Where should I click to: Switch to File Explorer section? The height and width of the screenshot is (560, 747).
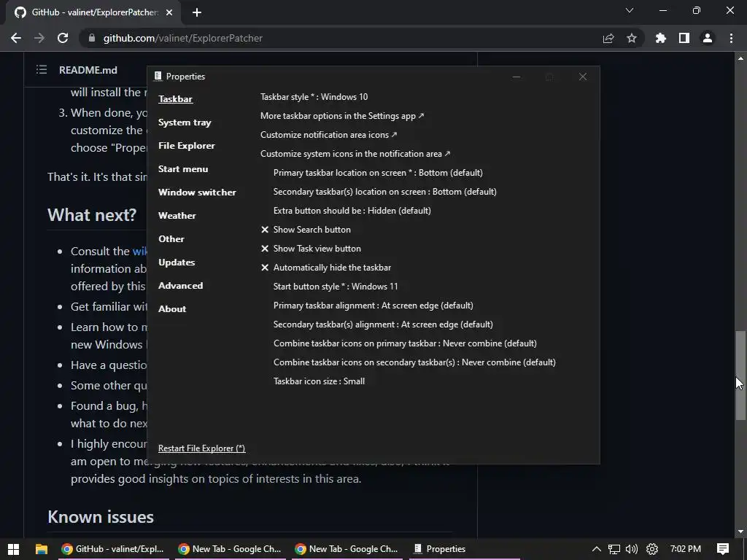186,146
